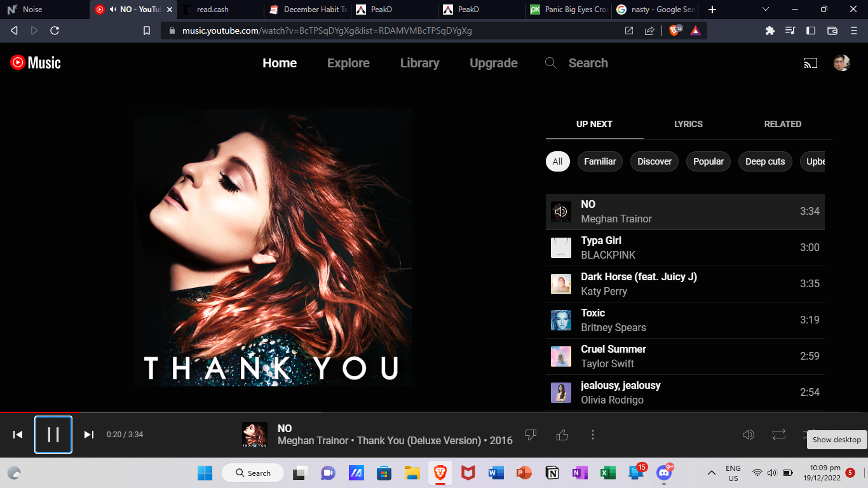Switch to the nasty - Google Search tab
This screenshot has height=488, width=868.
[x=654, y=10]
